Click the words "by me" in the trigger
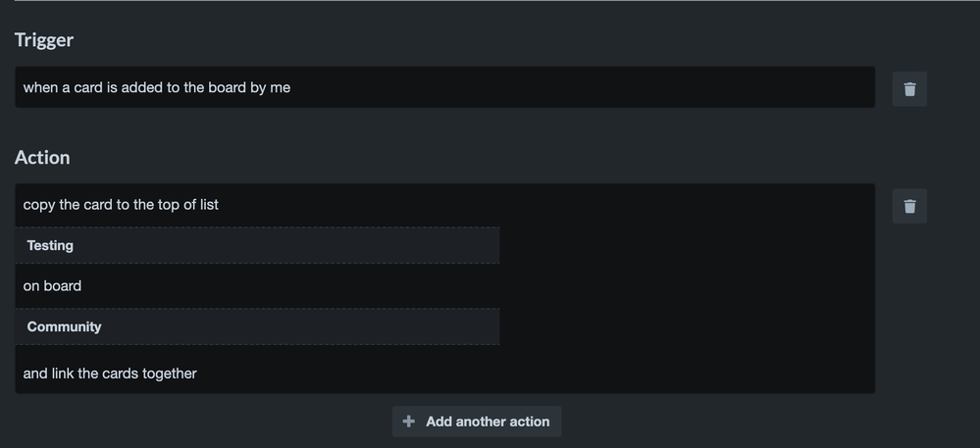Image resolution: width=980 pixels, height=448 pixels. point(270,87)
